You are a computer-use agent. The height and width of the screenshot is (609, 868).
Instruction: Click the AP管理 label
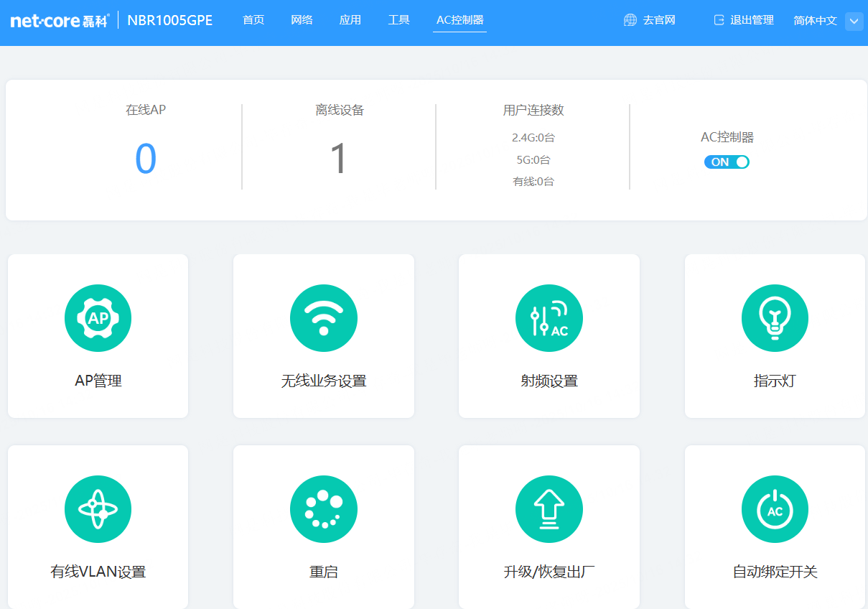[98, 381]
